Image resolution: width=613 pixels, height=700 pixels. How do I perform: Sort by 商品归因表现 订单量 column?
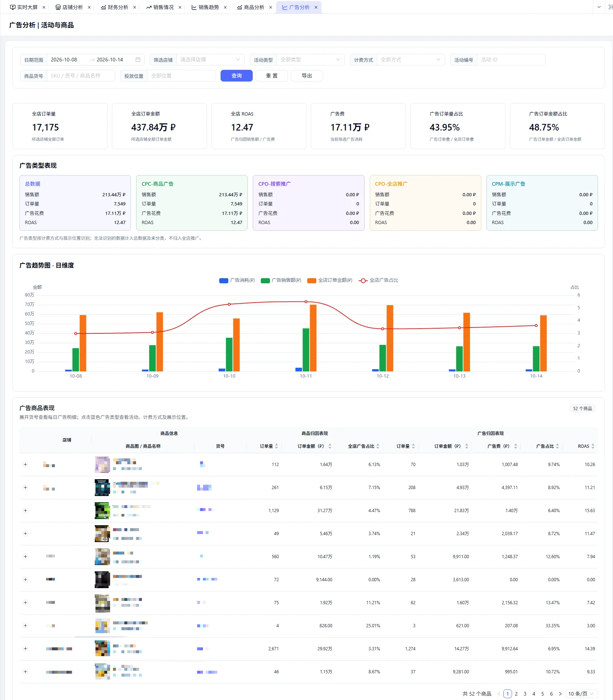click(x=277, y=446)
